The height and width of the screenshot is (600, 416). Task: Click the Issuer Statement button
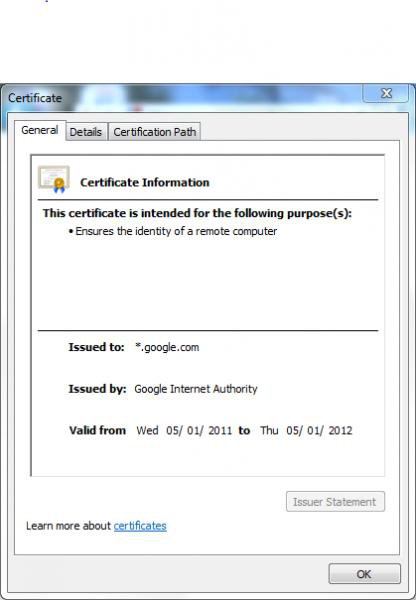point(335,502)
